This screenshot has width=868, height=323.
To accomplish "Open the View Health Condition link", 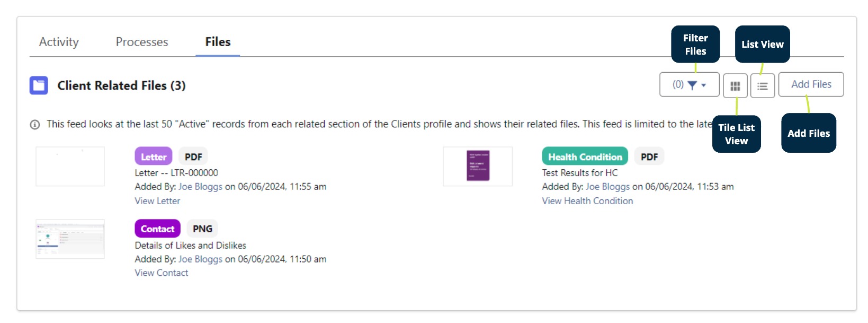I will coord(587,201).
